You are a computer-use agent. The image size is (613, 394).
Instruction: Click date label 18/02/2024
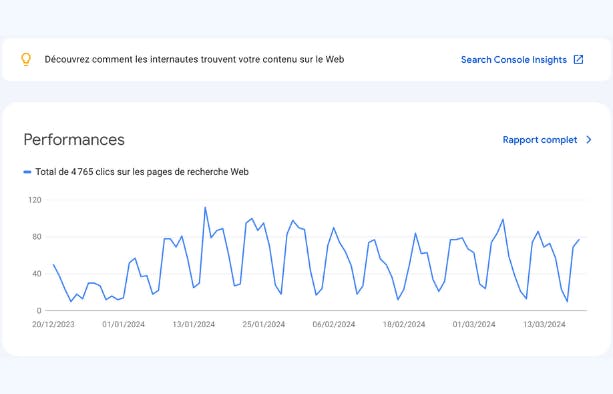404,324
